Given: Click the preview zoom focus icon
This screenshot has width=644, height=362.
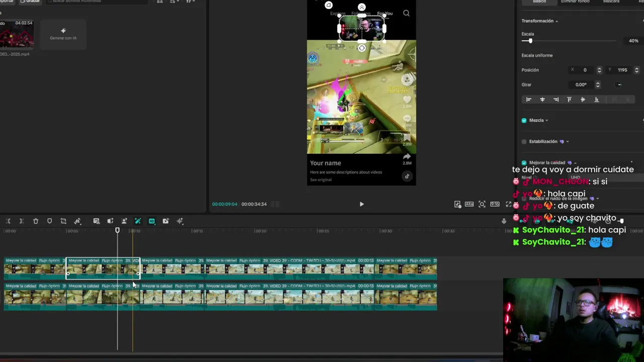Looking at the screenshot, I should pyautogui.click(x=482, y=204).
